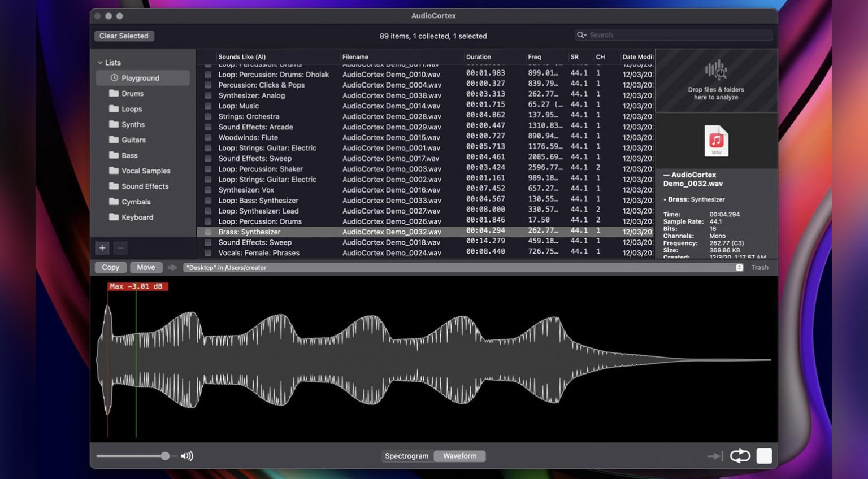Click the Max -3.01 dB peak marker
Image resolution: width=868 pixels, height=479 pixels.
pyautogui.click(x=137, y=286)
